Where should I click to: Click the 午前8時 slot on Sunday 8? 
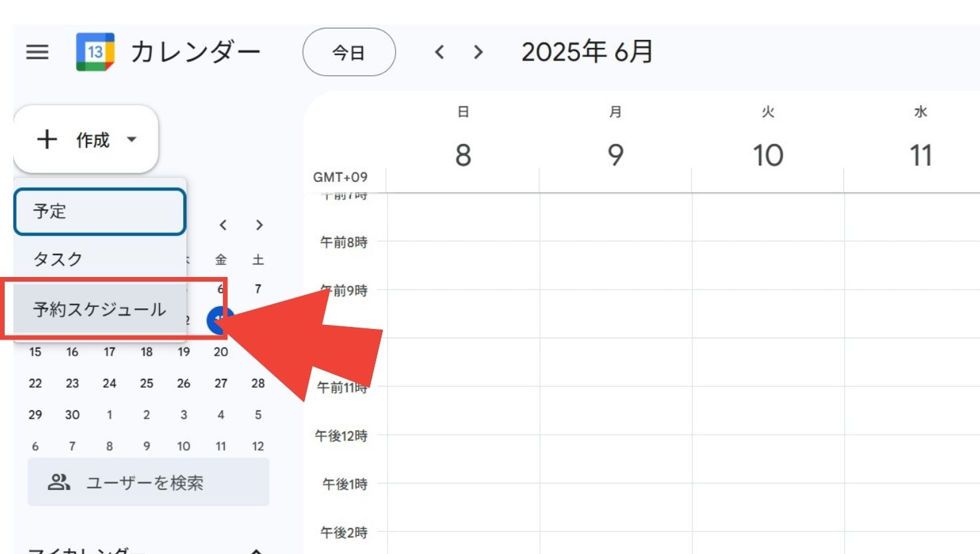[x=463, y=265]
